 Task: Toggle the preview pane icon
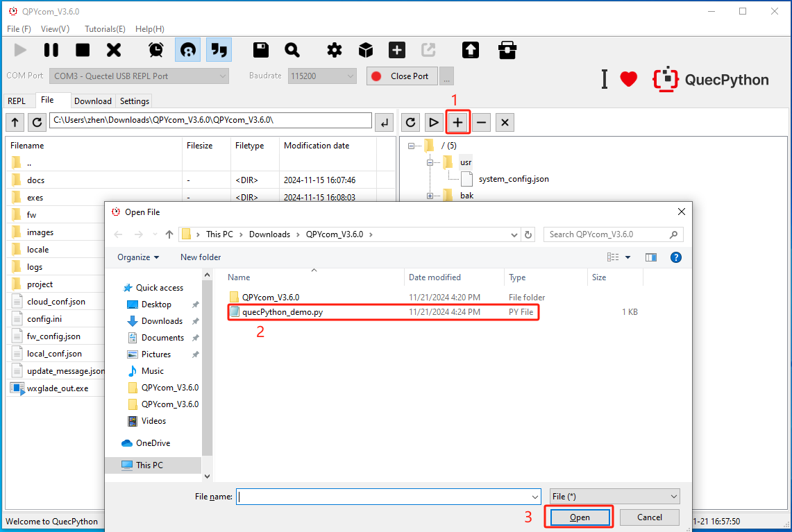coord(651,257)
